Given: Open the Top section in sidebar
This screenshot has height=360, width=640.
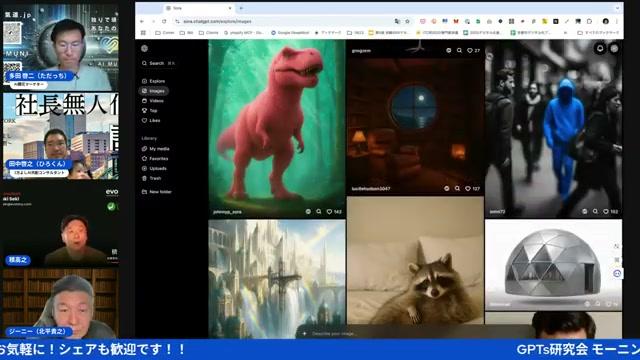Looking at the screenshot, I should (149, 111).
